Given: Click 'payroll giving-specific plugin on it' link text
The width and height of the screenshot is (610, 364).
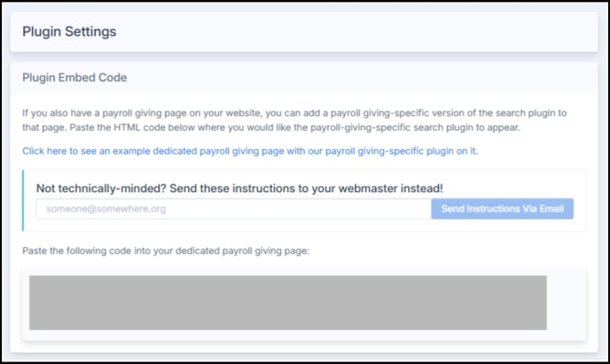Looking at the screenshot, I should coord(401,151).
